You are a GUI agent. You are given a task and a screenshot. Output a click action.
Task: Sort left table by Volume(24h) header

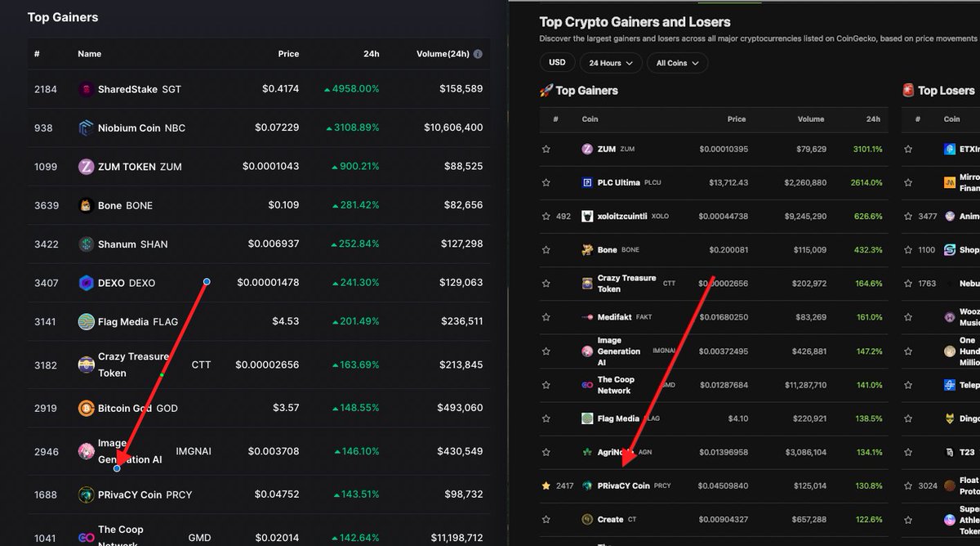coord(443,54)
